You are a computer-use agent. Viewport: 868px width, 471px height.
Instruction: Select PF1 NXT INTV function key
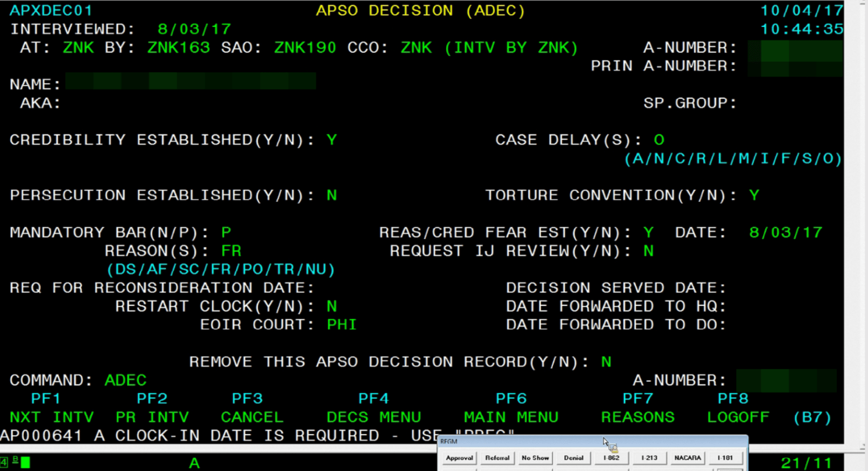52,408
